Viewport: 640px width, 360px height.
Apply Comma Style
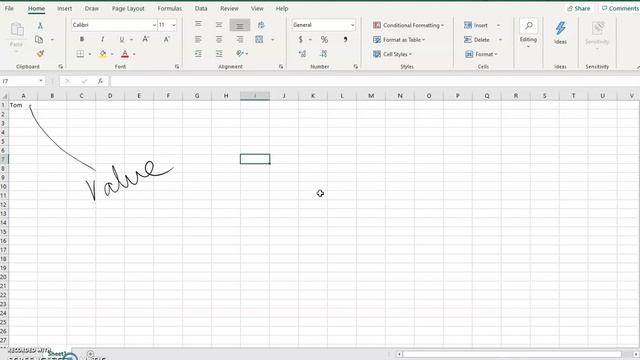345,39
